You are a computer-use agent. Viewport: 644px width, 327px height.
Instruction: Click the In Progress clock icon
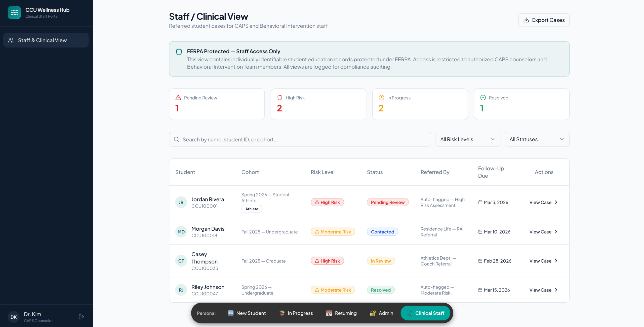tap(381, 98)
